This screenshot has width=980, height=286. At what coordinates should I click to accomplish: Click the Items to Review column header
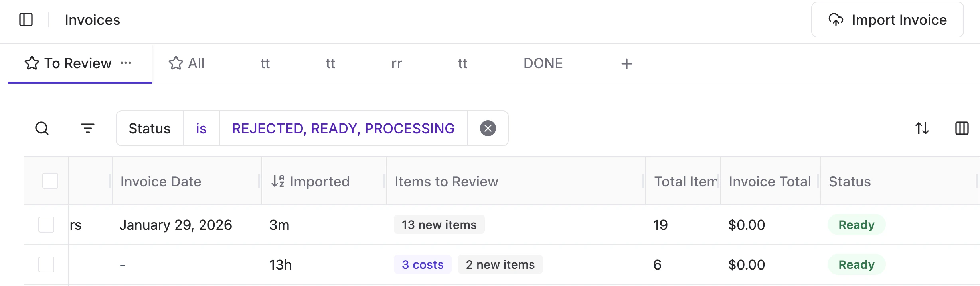[x=516, y=181]
